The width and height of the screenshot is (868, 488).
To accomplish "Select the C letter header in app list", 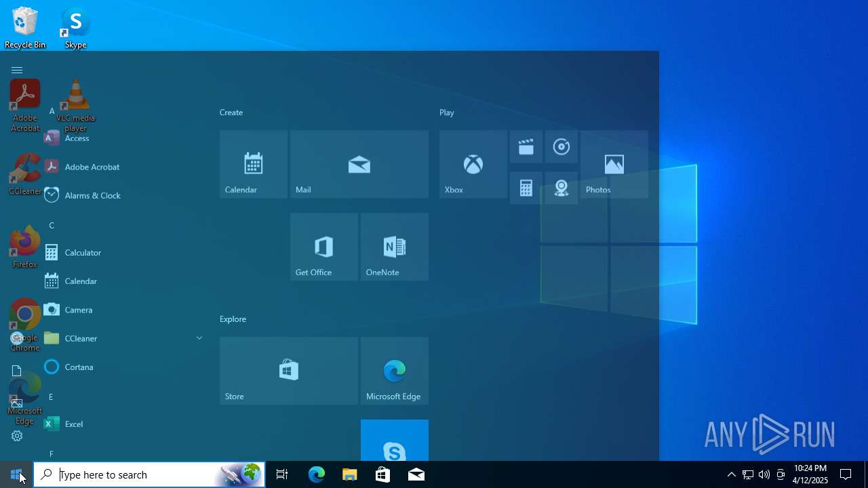I will click(52, 225).
